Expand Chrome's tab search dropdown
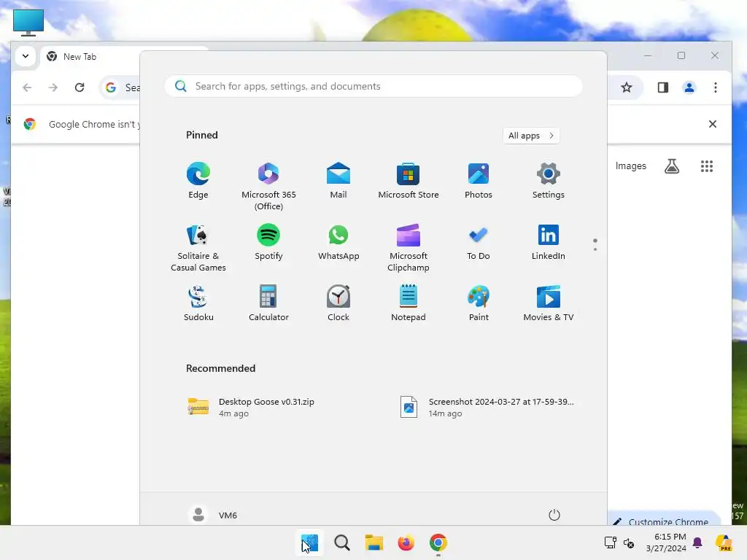 pos(26,56)
